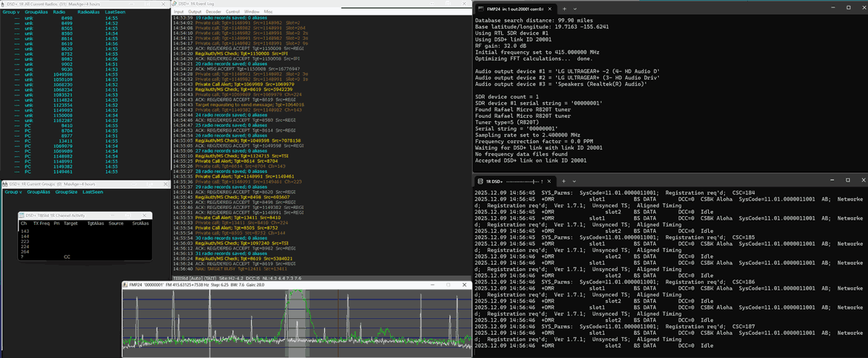Click the FMP24 spectrum window title icon
This screenshot has width=868, height=358.
click(x=125, y=286)
